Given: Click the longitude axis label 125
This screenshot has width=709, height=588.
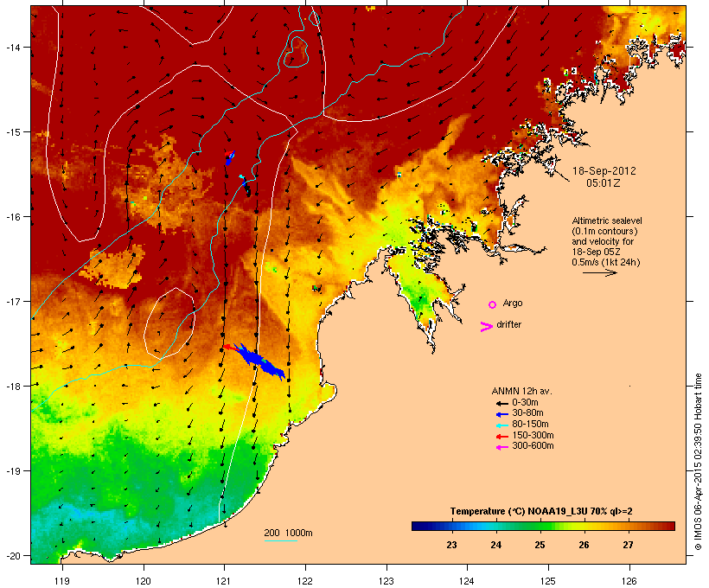Looking at the screenshot, I should coord(548,581).
